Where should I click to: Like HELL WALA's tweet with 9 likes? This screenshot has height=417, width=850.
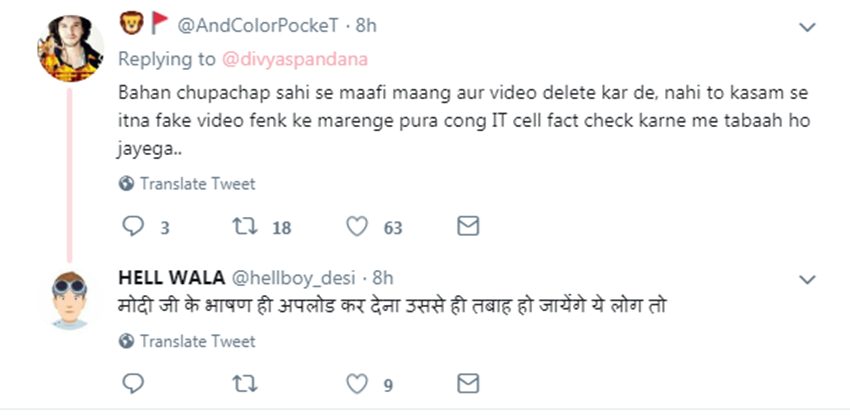pyautogui.click(x=357, y=384)
